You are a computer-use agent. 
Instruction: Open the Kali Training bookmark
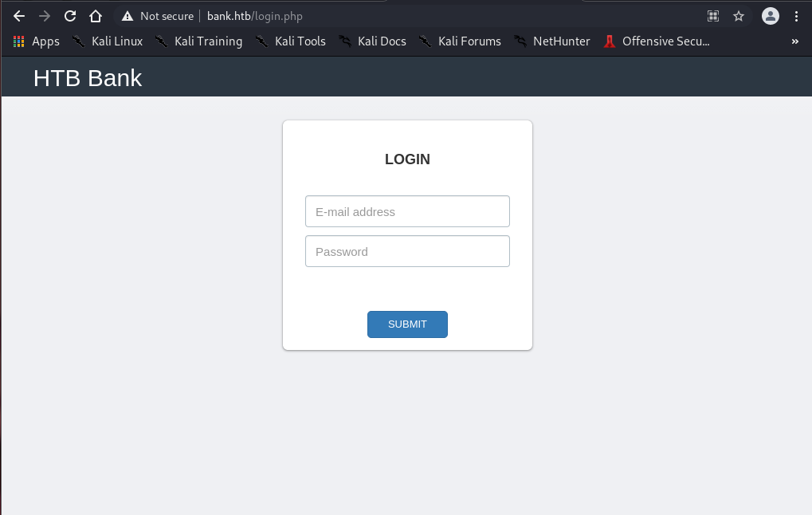[199, 41]
